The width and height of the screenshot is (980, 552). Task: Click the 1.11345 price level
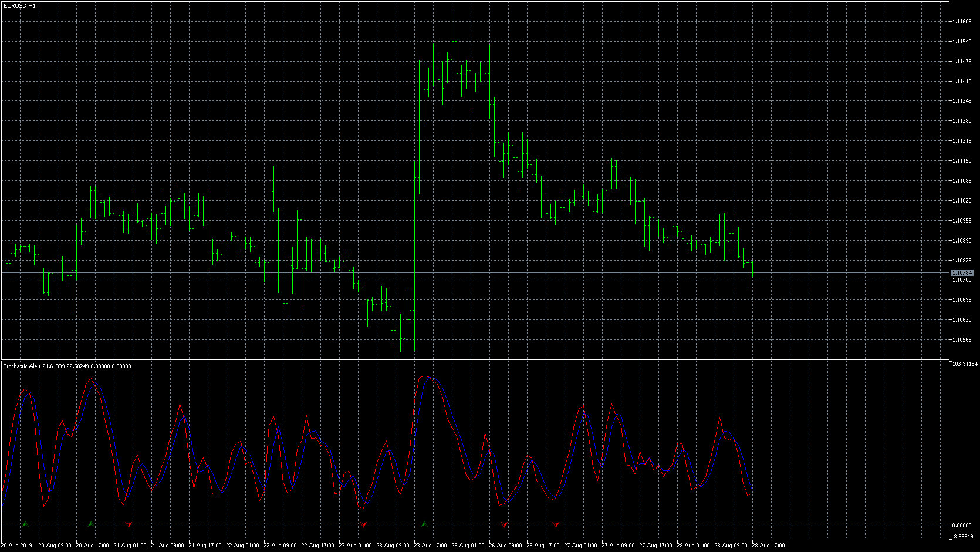[961, 101]
